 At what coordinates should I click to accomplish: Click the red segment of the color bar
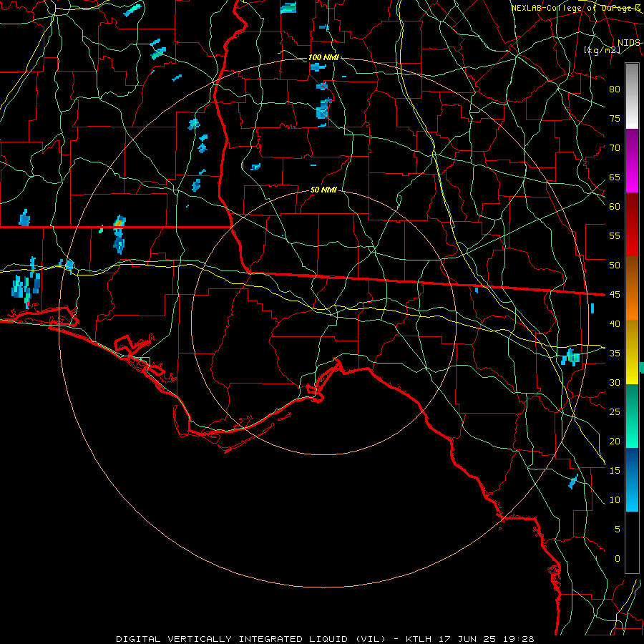[x=632, y=225]
